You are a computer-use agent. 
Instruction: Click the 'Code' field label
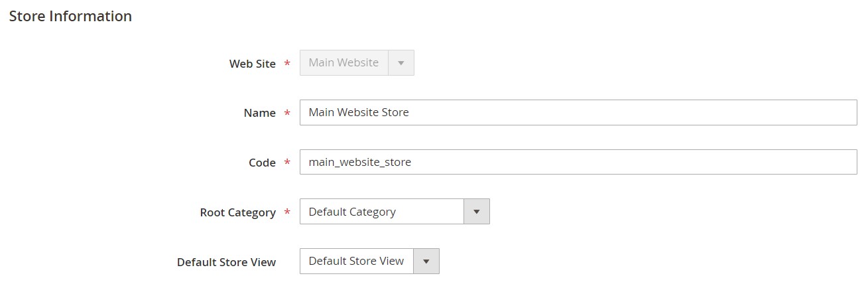pos(262,163)
